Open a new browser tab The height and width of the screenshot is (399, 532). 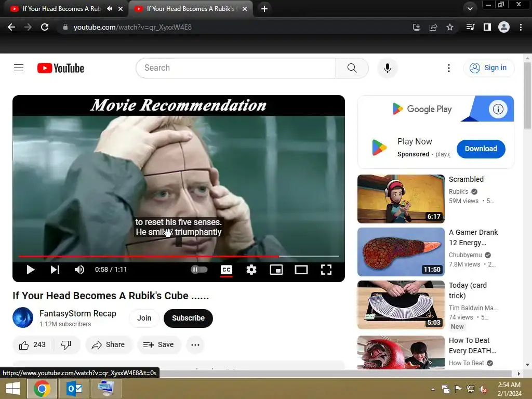[x=264, y=9]
